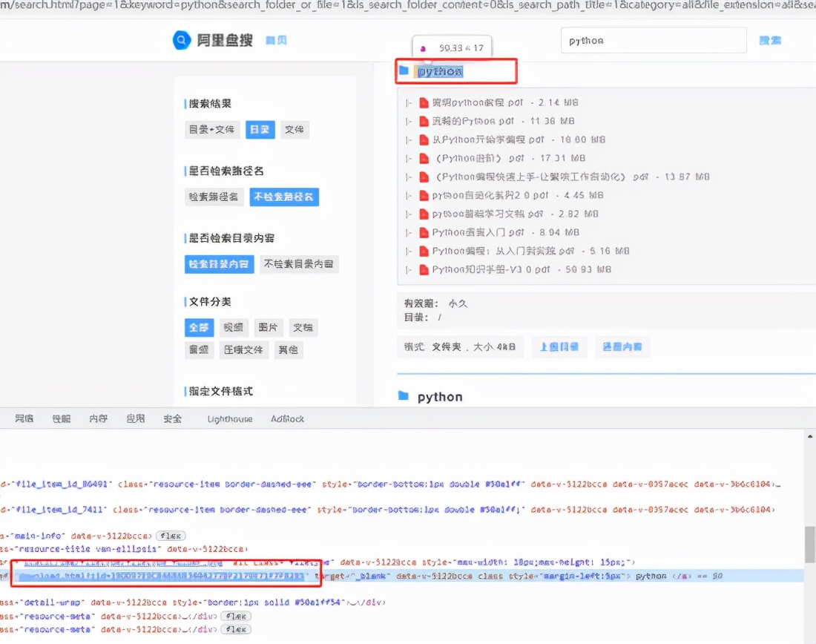This screenshot has height=644, width=816.
Task: Open the 内存 DevTools tab
Action: click(x=99, y=418)
